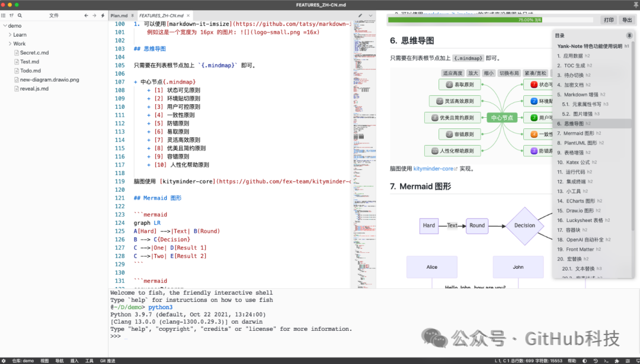Screen dimensions: 640x364
Task: Pin the table of contents panel
Action: click(629, 36)
